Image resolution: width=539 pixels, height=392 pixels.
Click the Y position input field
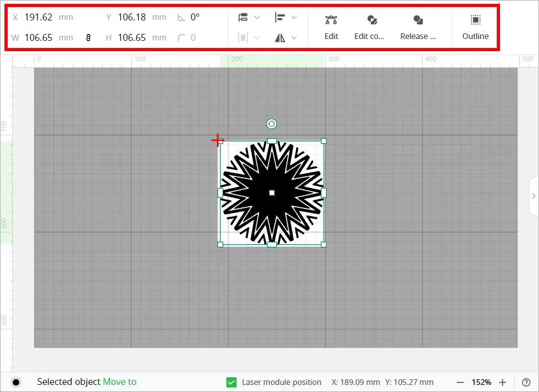[x=132, y=17]
